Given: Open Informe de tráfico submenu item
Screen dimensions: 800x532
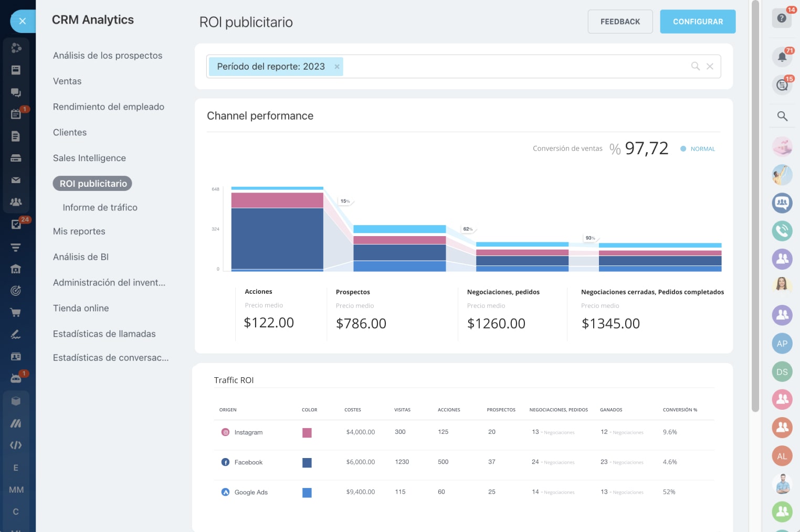Looking at the screenshot, I should (100, 208).
